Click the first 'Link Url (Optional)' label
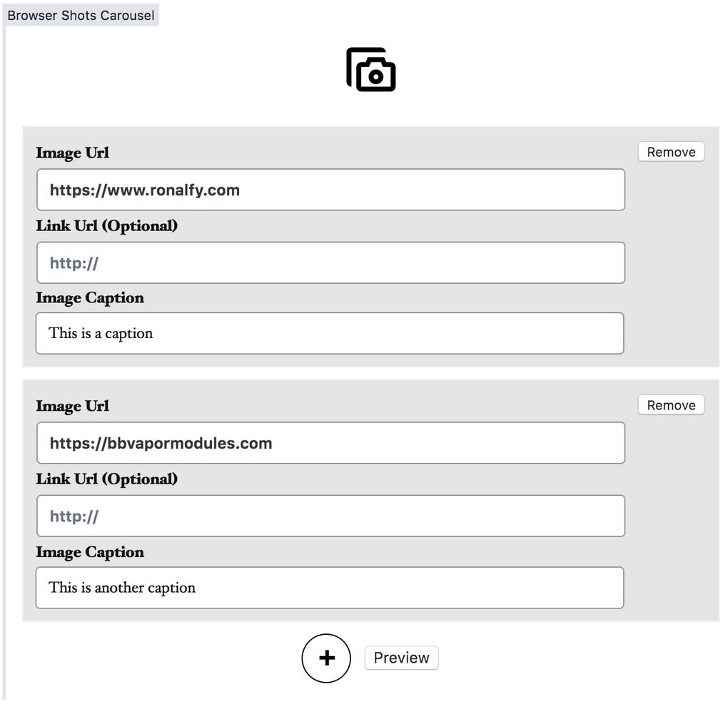Image resolution: width=728 pixels, height=709 pixels. click(107, 225)
